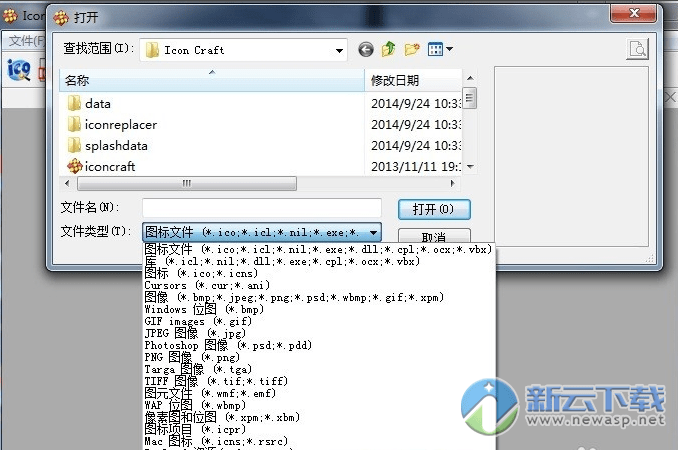Viewport: 678px width, 450px height.
Task: Choose JPEG 图像 (*.jpg) entry
Action: pyautogui.click(x=318, y=333)
